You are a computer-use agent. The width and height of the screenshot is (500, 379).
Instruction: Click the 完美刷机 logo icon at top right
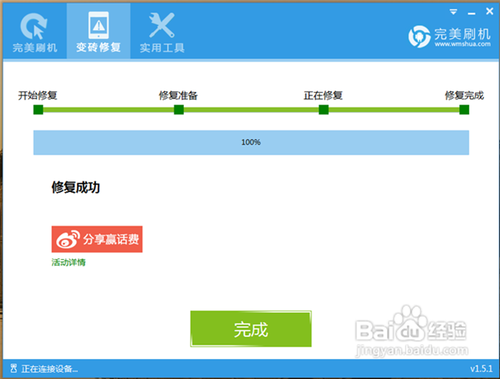(x=419, y=36)
